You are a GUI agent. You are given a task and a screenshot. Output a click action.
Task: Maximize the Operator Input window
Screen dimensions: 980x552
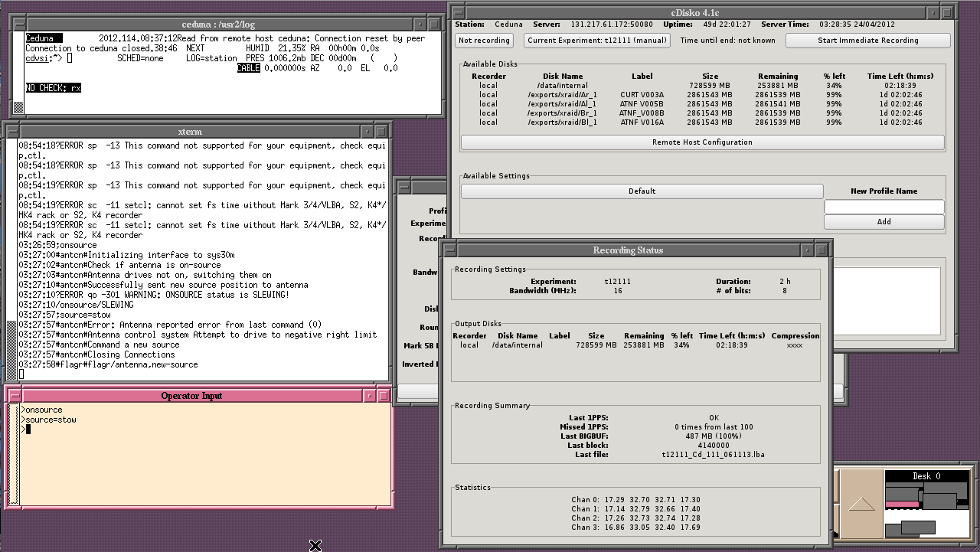pyautogui.click(x=385, y=396)
